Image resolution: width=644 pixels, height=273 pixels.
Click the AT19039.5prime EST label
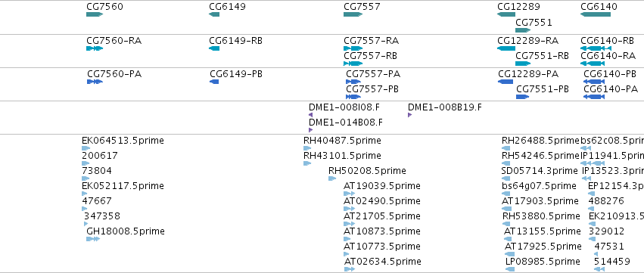[x=382, y=186]
